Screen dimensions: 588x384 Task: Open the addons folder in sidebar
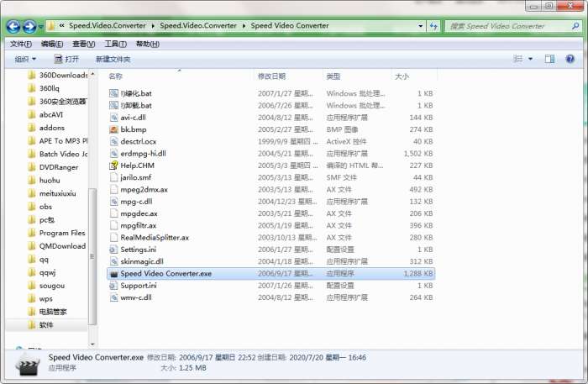46,128
